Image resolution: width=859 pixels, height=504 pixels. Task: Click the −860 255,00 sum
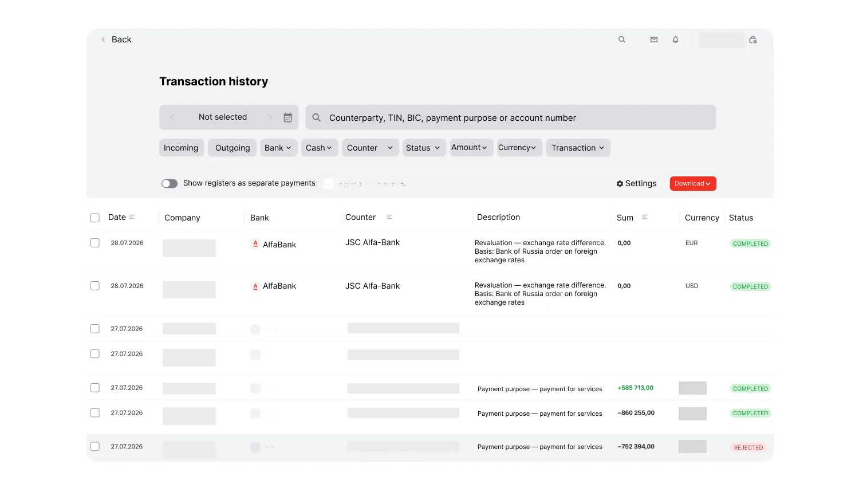click(636, 413)
